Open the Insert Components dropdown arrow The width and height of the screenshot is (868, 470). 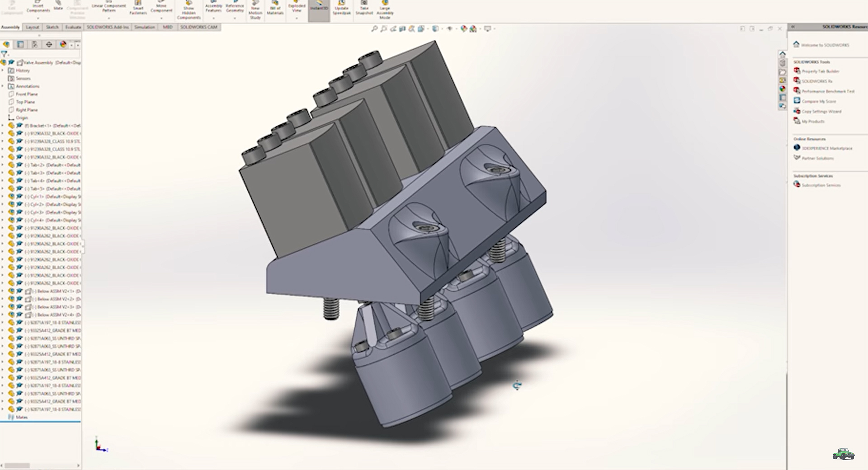[x=38, y=19]
